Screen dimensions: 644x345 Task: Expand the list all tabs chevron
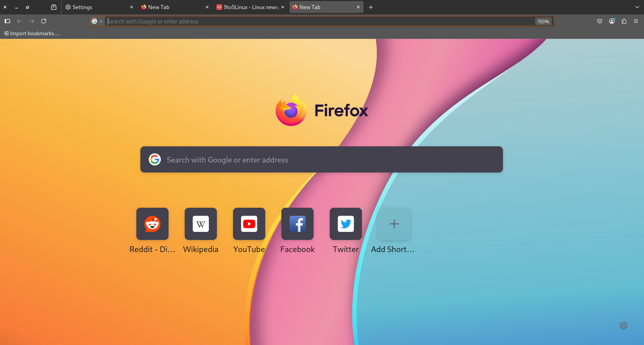(x=637, y=7)
